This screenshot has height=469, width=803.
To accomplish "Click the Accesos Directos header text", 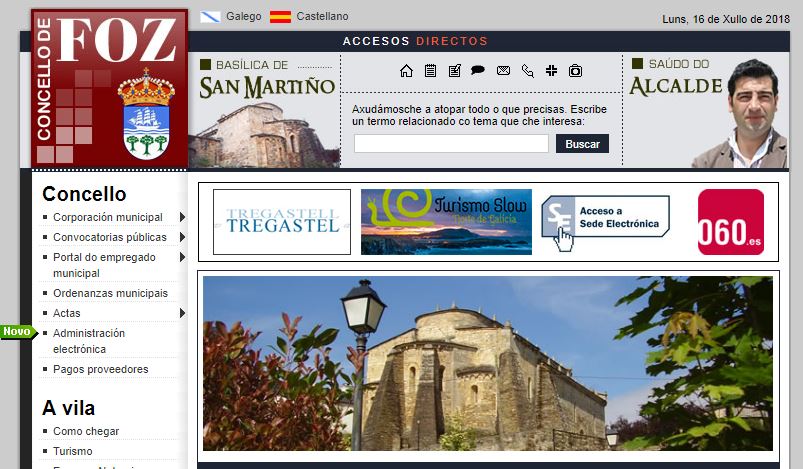I will (415, 41).
